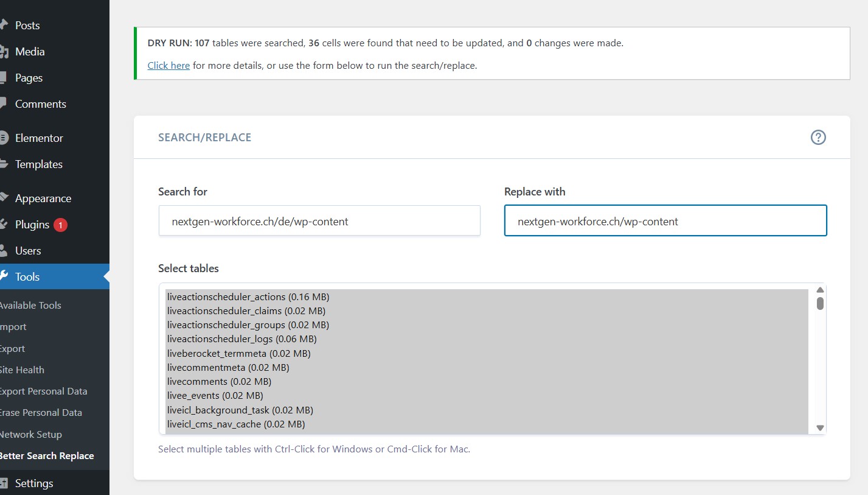Open Better Search Replace submenu item
This screenshot has height=495, width=868.
(46, 456)
